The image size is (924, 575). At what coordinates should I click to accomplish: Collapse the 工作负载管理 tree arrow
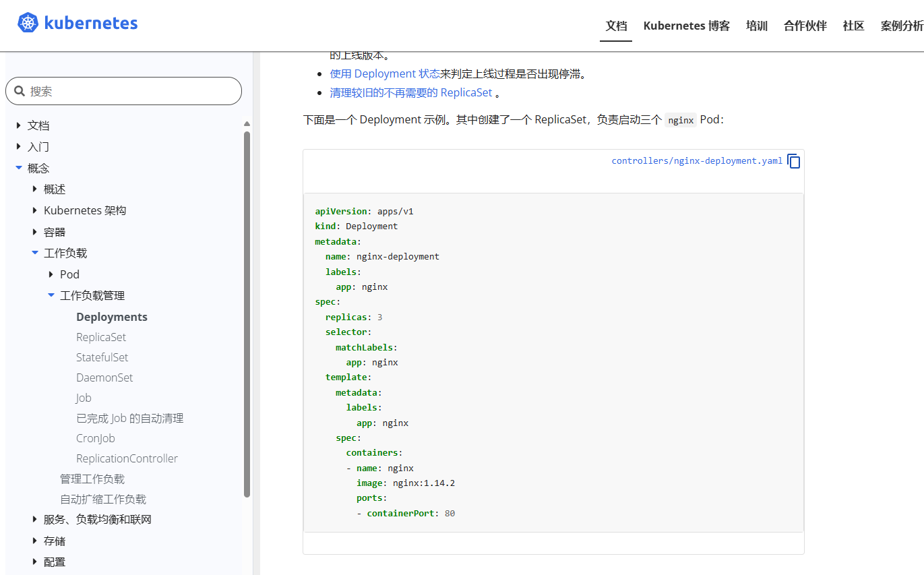click(x=51, y=295)
